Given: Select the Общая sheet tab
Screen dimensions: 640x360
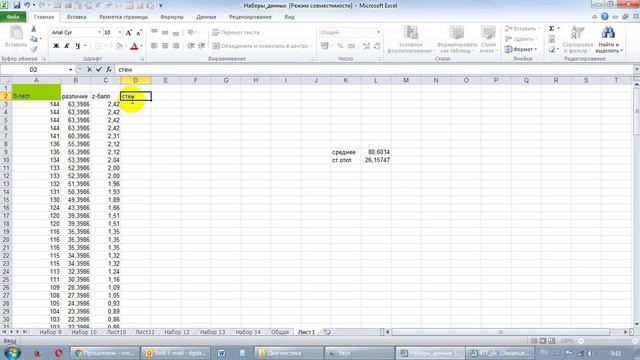Looking at the screenshot, I should (x=280, y=332).
